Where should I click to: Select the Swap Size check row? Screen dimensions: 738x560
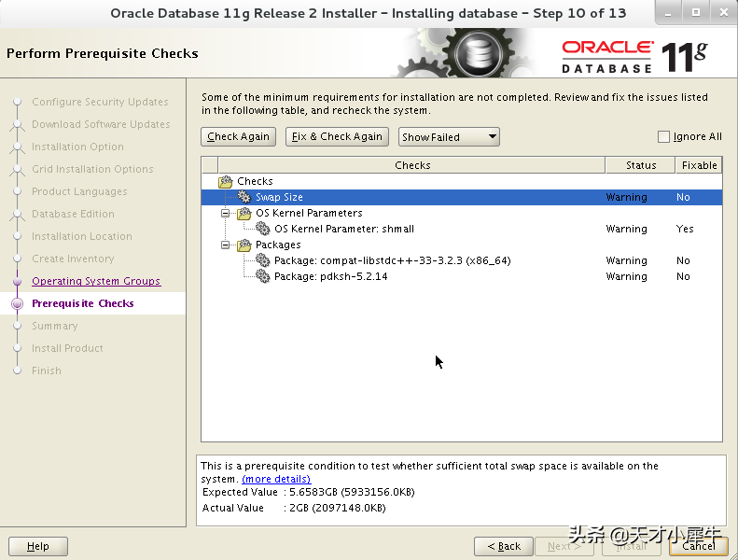click(462, 197)
